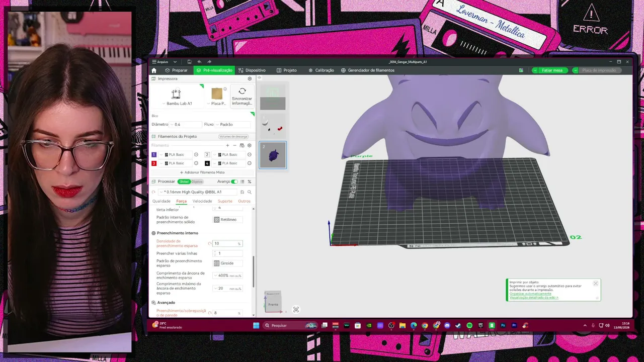
Task: Reset sparse infill density to default
Action: 210,243
